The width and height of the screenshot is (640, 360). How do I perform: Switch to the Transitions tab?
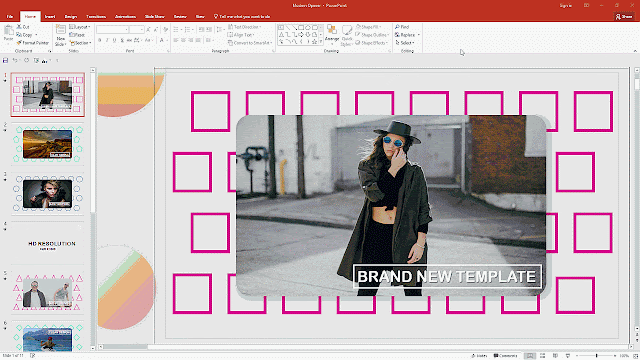tap(96, 16)
